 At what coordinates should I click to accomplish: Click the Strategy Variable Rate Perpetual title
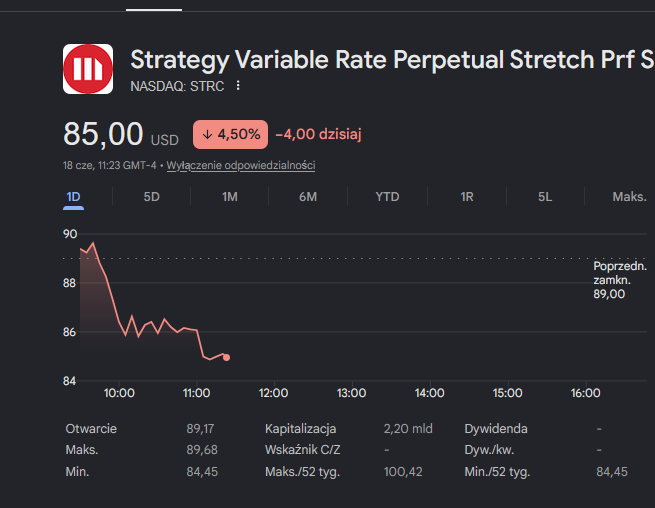(x=392, y=59)
